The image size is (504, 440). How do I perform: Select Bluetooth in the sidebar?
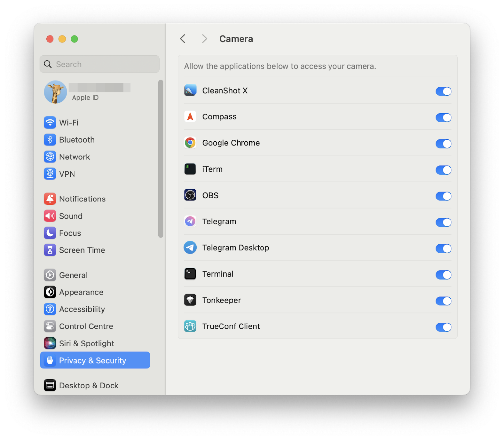(76, 139)
